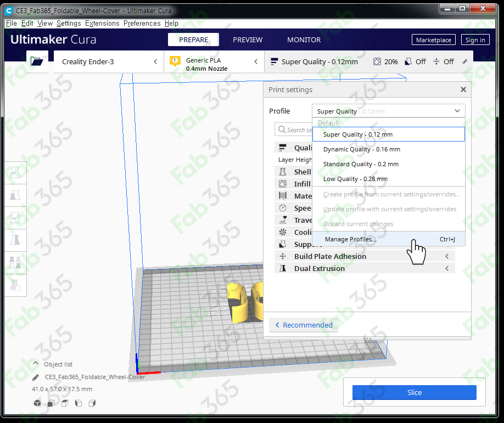Image resolution: width=504 pixels, height=423 pixels.
Task: Open the View menu
Action: click(45, 24)
